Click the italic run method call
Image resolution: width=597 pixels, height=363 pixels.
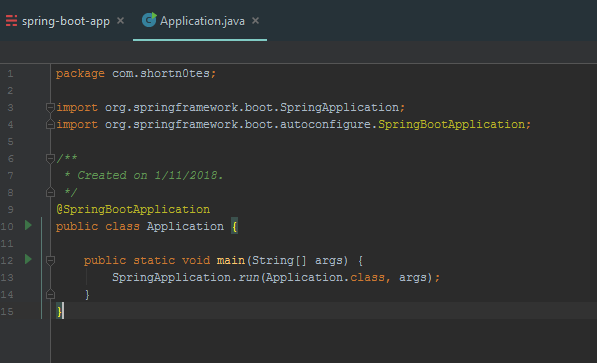[249, 277]
